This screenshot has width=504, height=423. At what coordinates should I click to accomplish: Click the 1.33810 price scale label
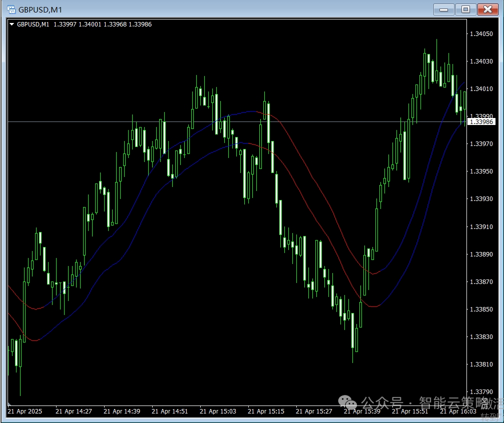pos(481,364)
